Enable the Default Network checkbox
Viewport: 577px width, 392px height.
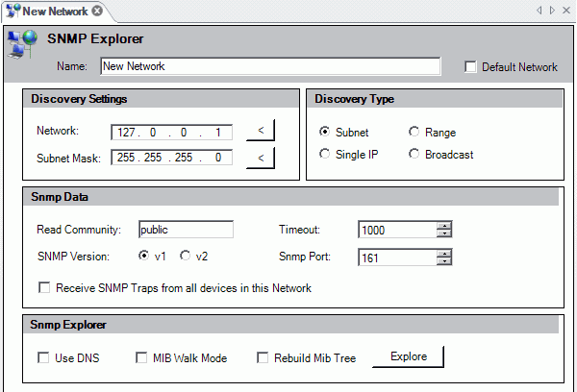470,67
